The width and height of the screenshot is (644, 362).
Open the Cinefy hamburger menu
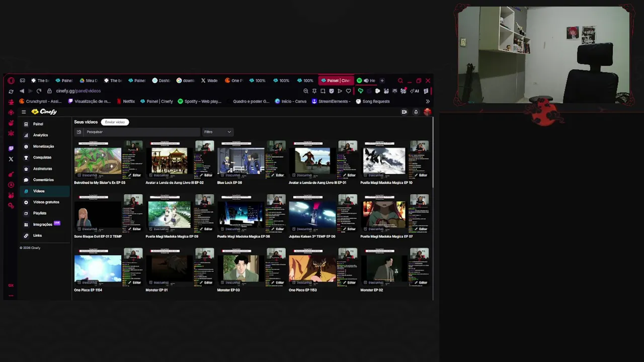pos(23,112)
